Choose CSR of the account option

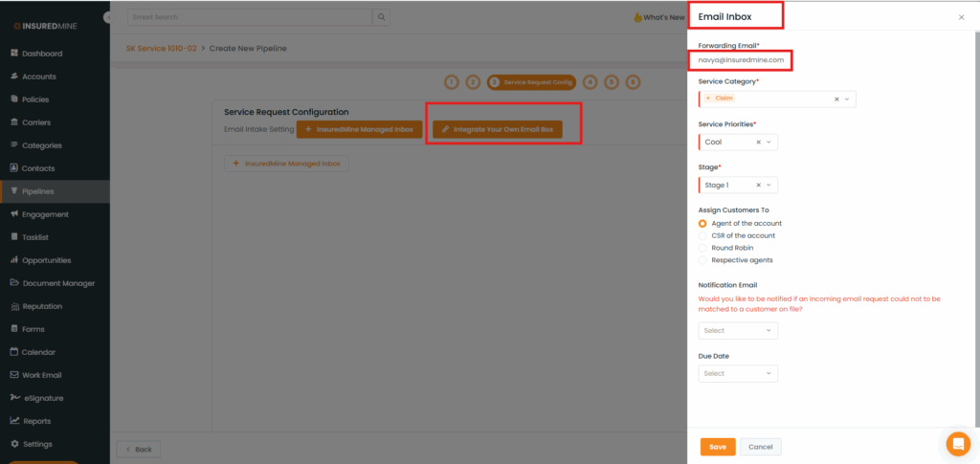pos(702,235)
